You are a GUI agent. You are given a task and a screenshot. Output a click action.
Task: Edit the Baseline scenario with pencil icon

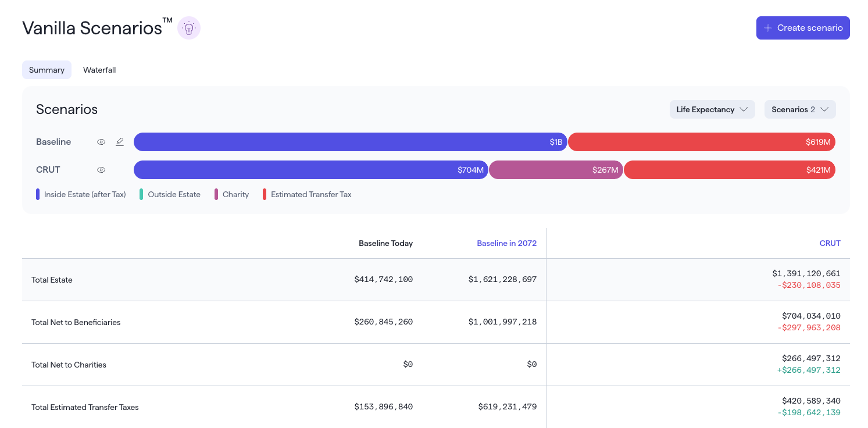(120, 142)
